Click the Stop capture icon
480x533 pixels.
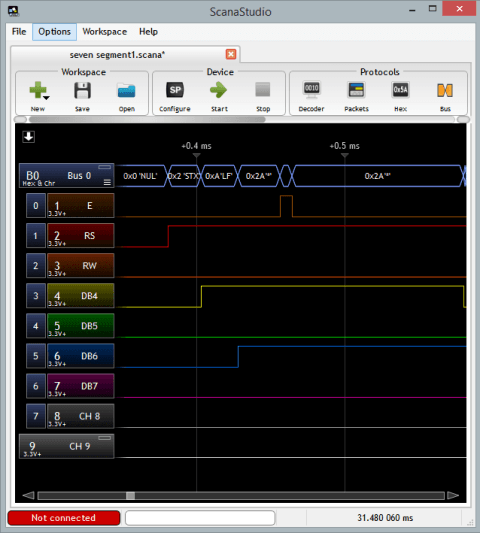coord(263,90)
